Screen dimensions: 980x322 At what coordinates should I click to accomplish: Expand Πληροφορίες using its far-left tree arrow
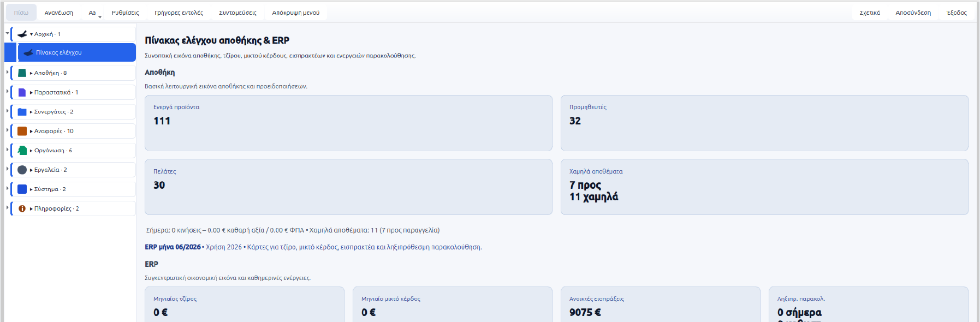7,208
